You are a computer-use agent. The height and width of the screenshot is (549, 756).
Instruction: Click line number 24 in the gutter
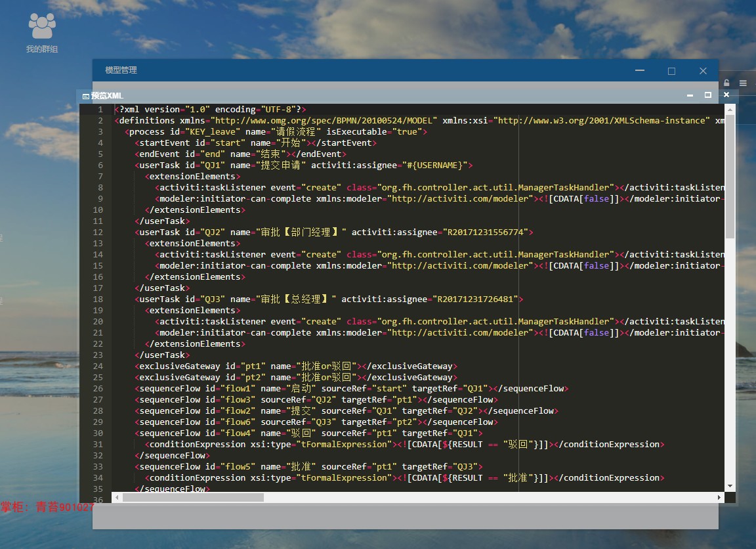pos(98,366)
